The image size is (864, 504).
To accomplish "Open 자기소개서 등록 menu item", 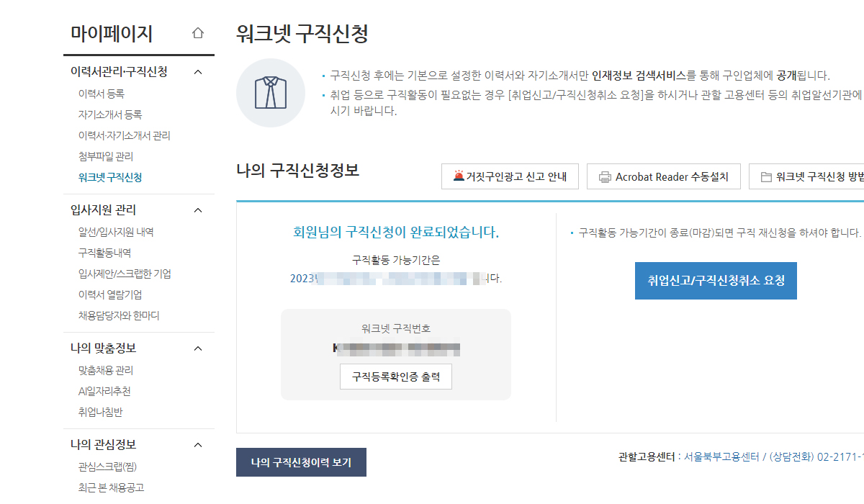I will (x=110, y=114).
